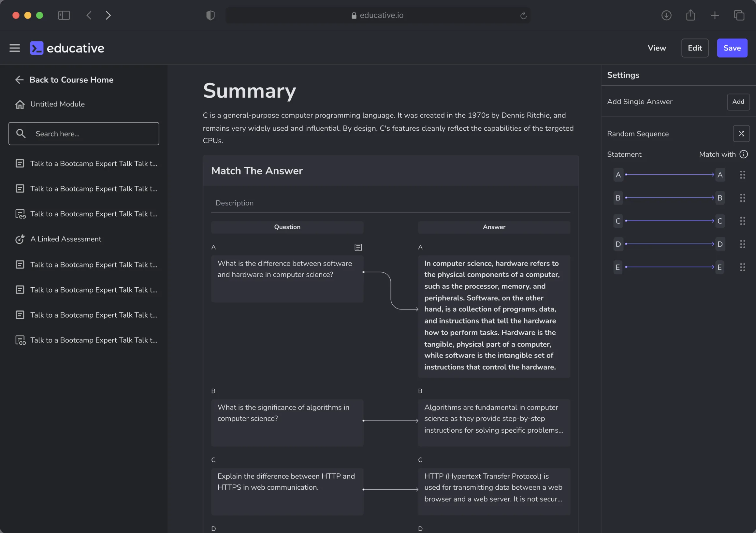Grab the drag handle for row A
The image size is (756, 533).
pos(742,175)
